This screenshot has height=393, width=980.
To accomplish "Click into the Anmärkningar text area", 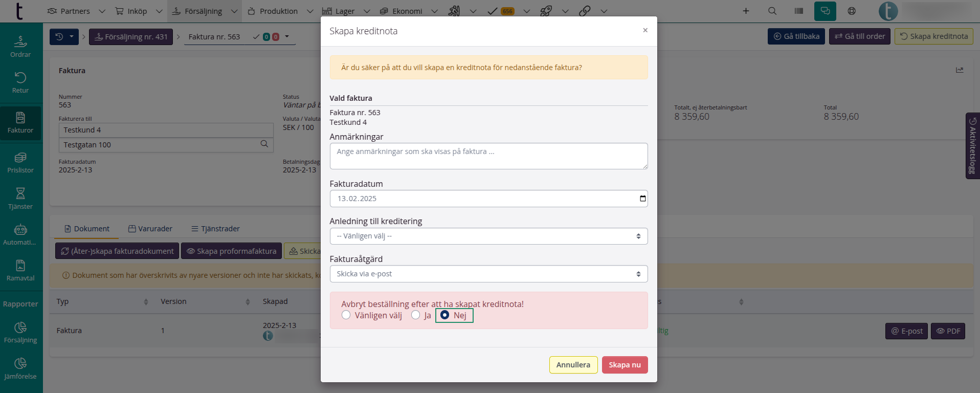I will click(x=488, y=156).
